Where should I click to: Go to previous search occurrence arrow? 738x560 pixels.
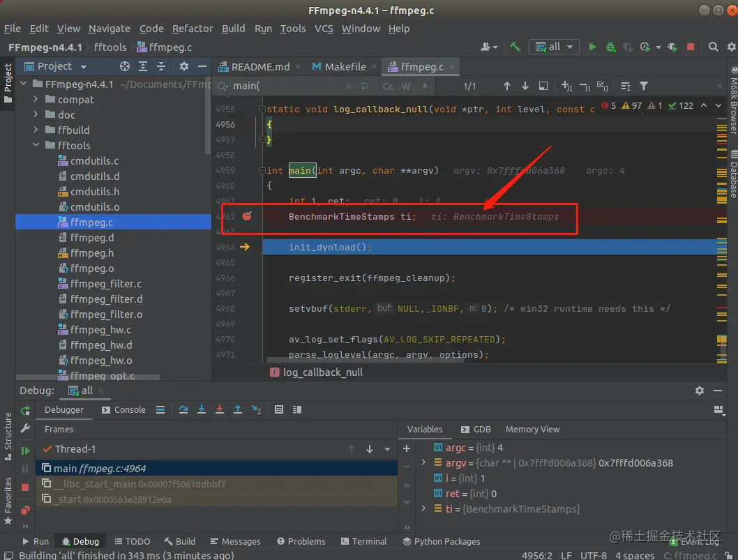[x=507, y=86]
